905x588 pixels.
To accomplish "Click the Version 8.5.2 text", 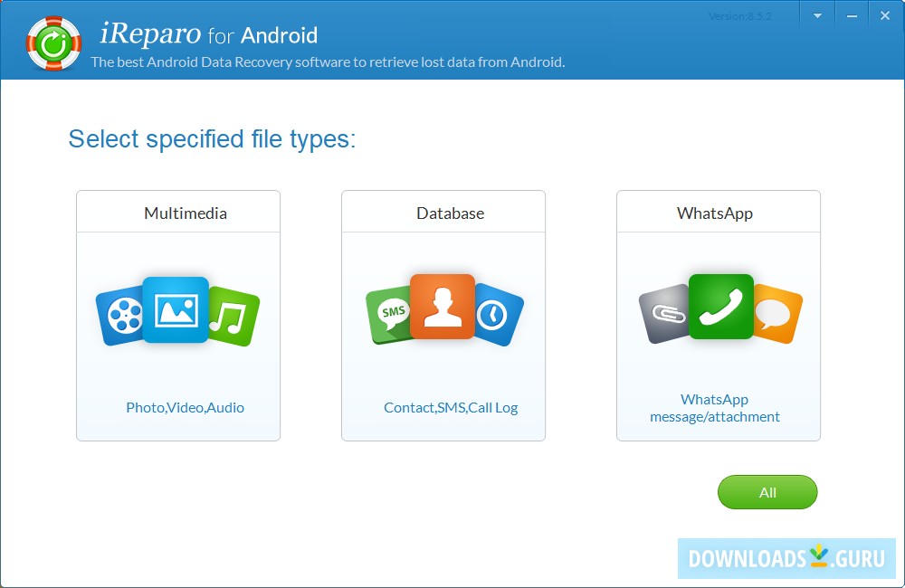I will click(740, 16).
